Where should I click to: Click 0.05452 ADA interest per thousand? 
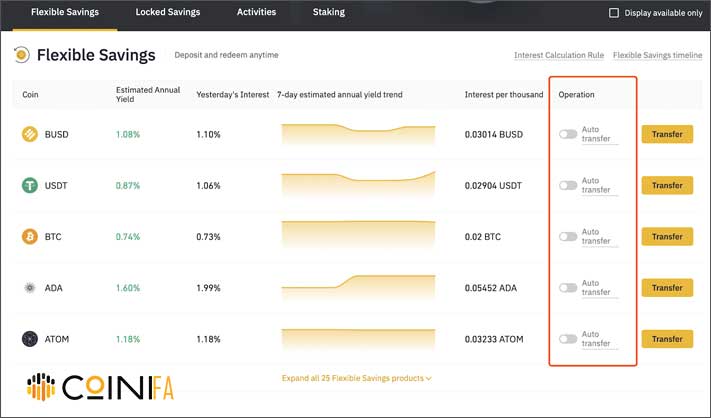[x=491, y=288]
